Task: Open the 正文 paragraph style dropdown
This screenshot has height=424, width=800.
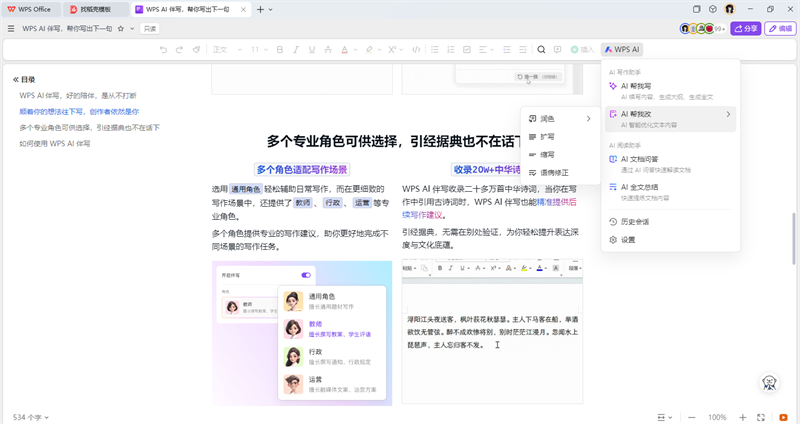Action: 227,49
